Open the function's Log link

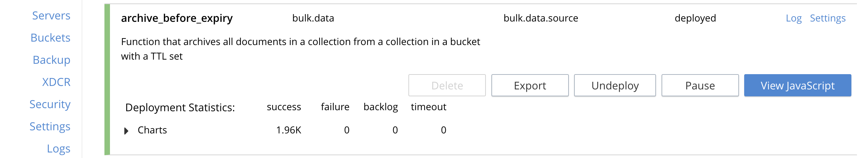[x=794, y=18]
